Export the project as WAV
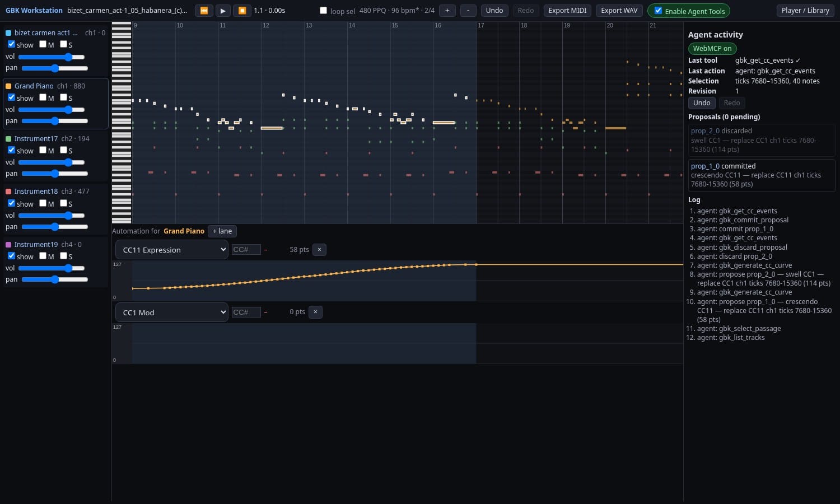This screenshot has height=504, width=840. (x=619, y=11)
